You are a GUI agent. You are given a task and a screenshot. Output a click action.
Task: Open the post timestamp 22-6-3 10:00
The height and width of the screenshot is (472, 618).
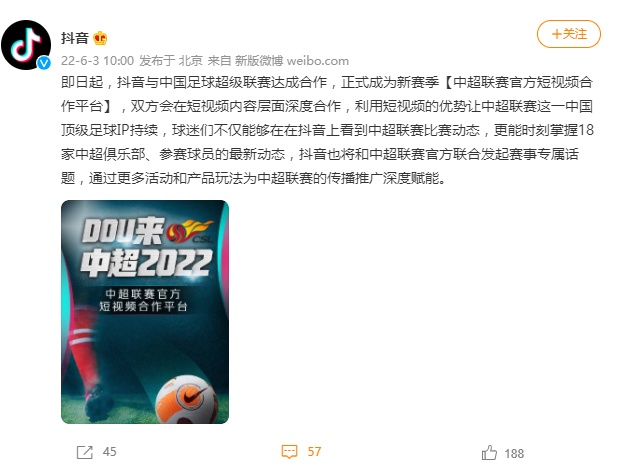(97, 61)
